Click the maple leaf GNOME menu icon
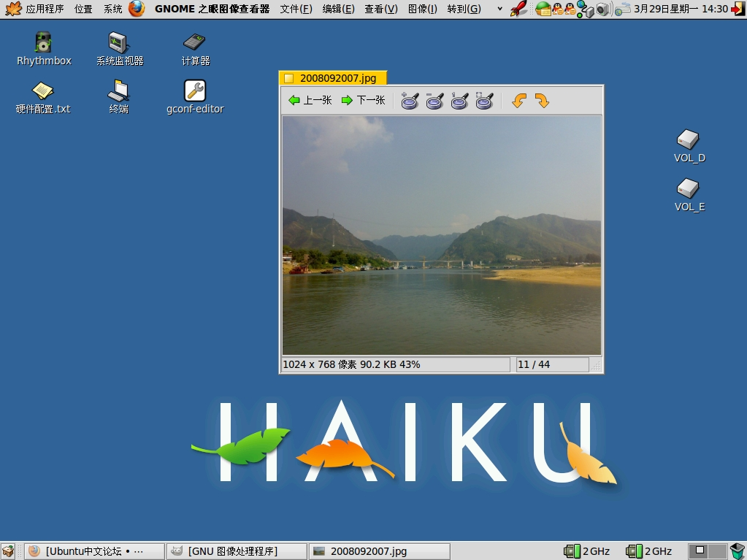This screenshot has width=747, height=560. click(13, 9)
